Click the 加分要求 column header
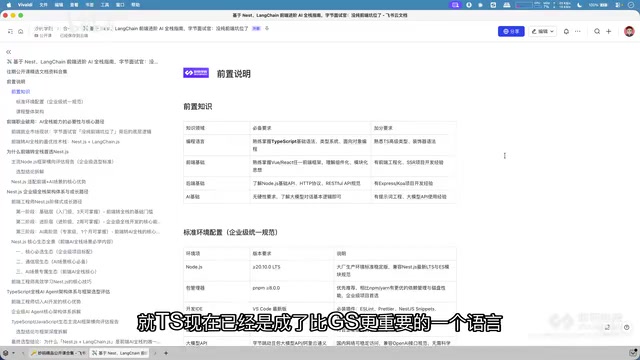 (413, 128)
